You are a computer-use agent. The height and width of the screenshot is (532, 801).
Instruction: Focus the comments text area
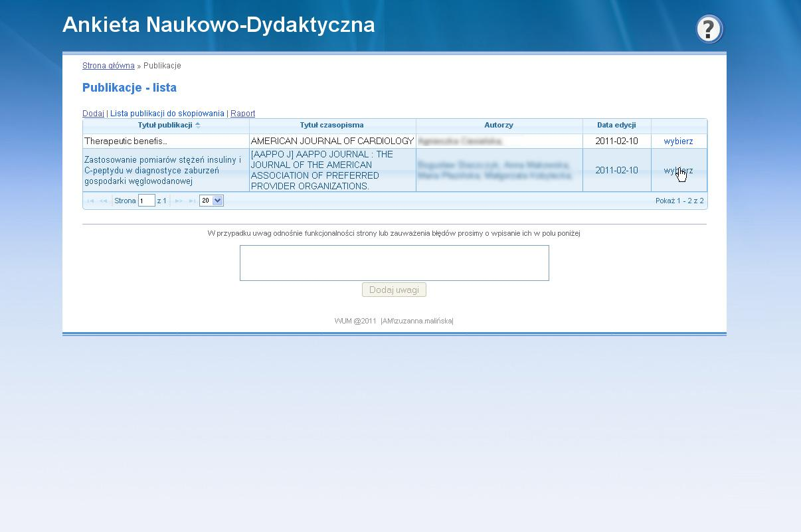395,263
